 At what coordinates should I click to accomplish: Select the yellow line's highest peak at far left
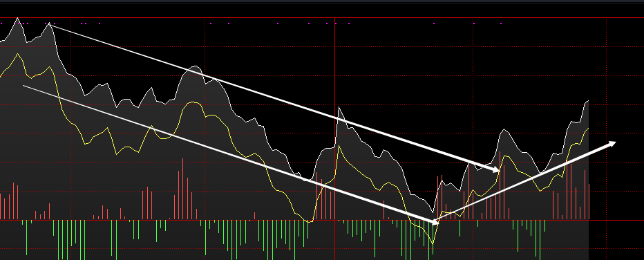click(x=17, y=54)
